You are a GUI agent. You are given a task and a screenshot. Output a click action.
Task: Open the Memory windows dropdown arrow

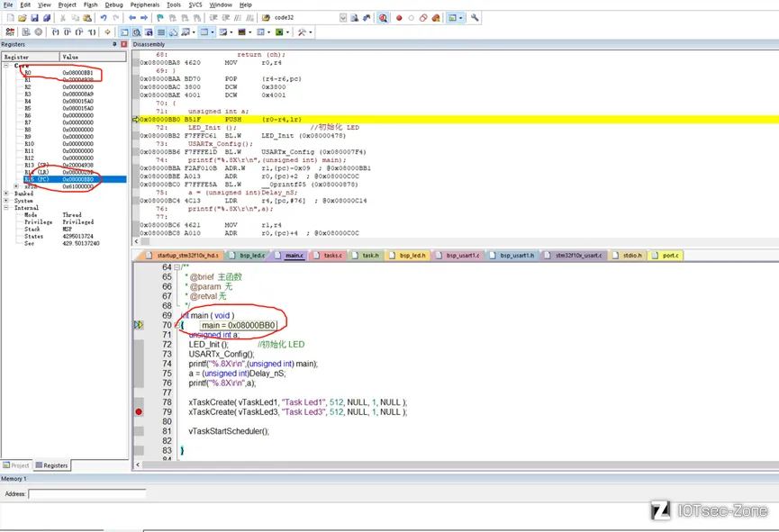[x=213, y=32]
